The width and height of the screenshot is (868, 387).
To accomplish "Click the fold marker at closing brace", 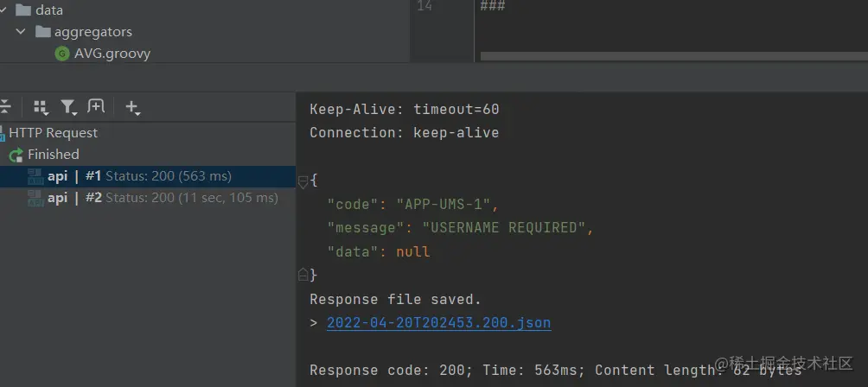I will 303,274.
